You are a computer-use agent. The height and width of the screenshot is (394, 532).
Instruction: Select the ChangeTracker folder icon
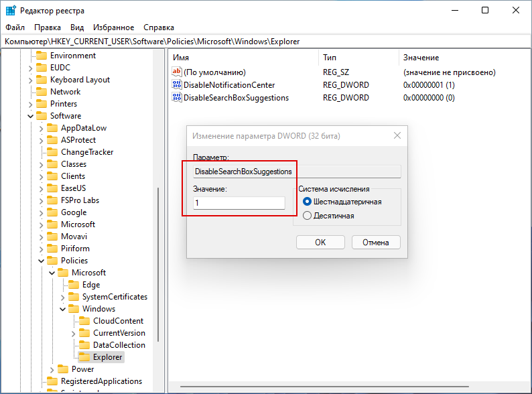52,152
